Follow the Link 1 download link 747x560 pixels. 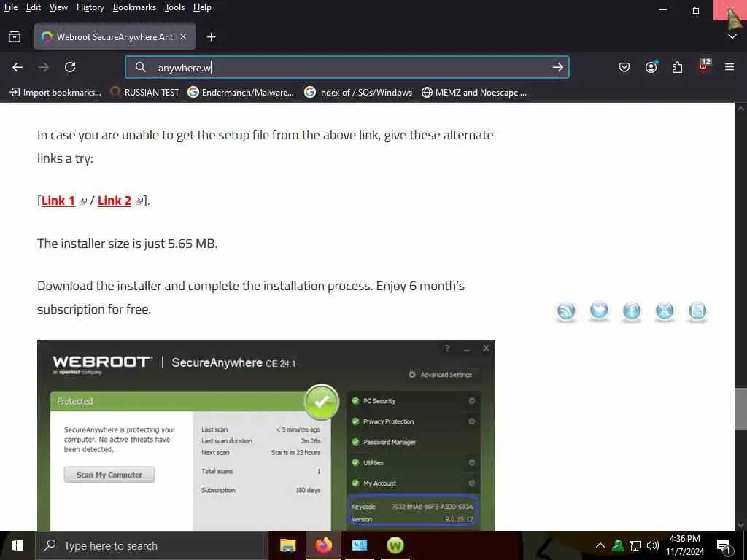point(58,201)
